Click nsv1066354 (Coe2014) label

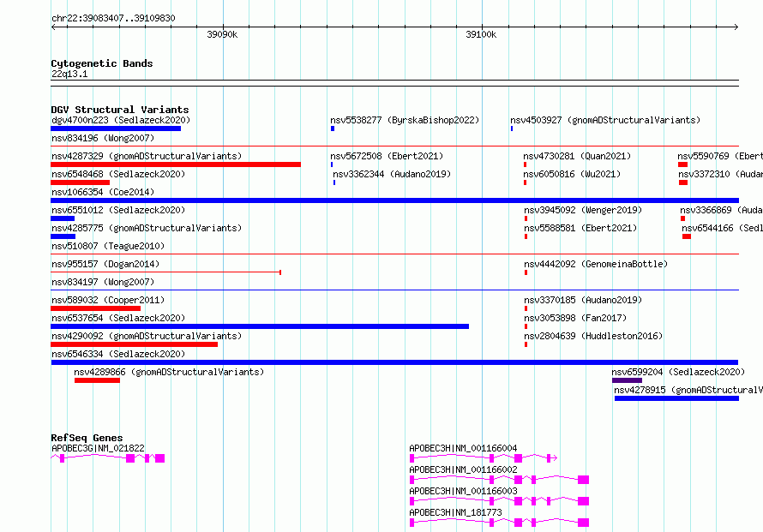point(103,192)
